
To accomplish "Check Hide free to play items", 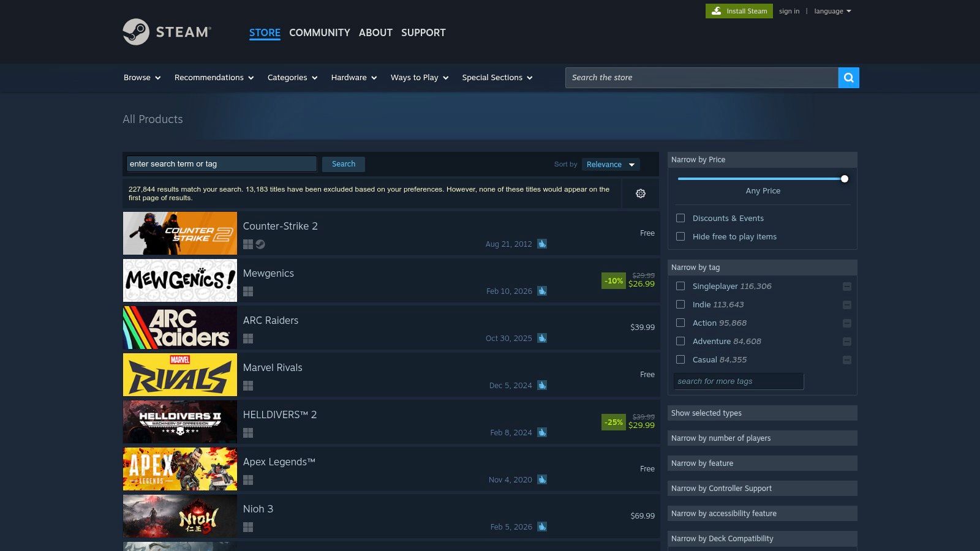I will [680, 236].
